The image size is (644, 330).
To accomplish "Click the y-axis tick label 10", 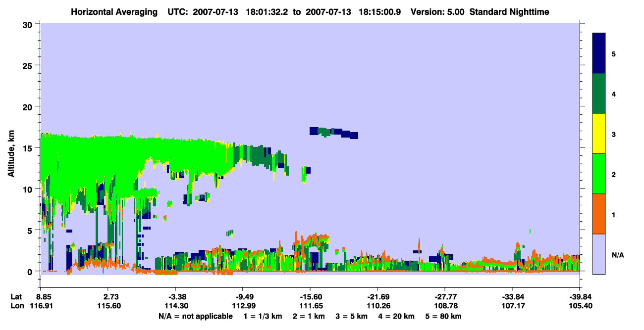I will pos(29,189).
